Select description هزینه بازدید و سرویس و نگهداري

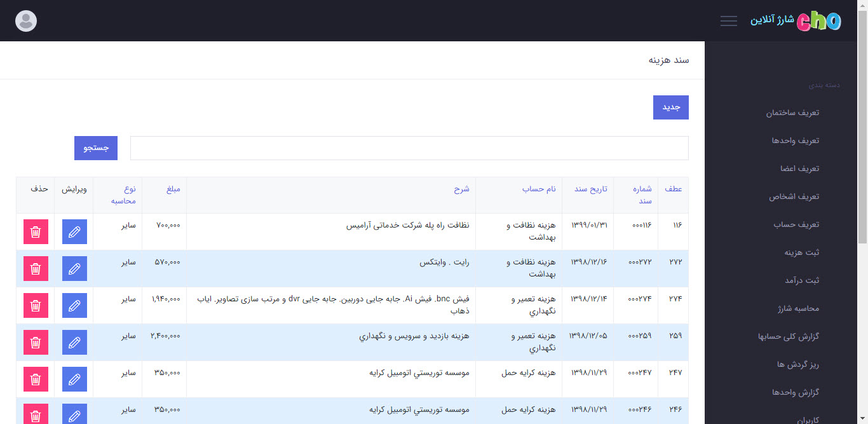tap(414, 336)
